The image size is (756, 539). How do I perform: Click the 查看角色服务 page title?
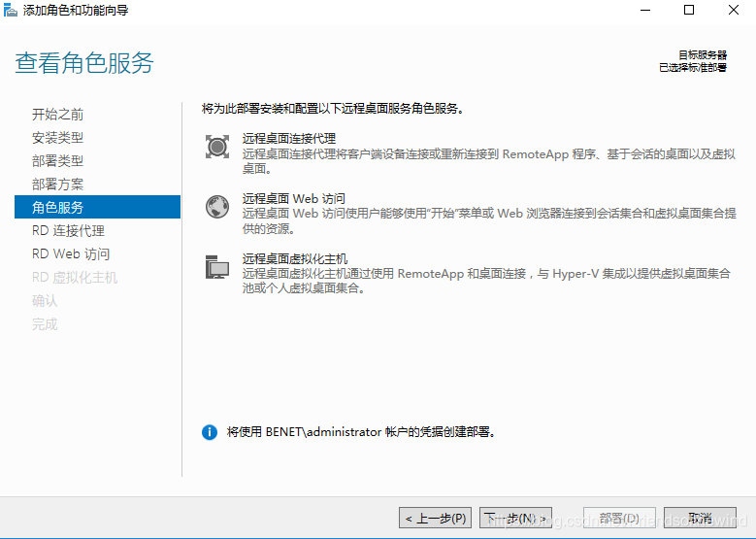coord(84,63)
